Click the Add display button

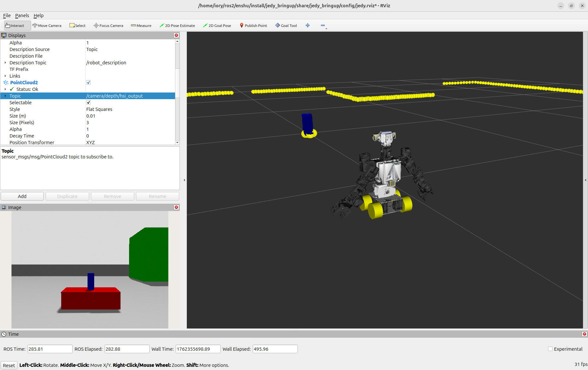[22, 196]
